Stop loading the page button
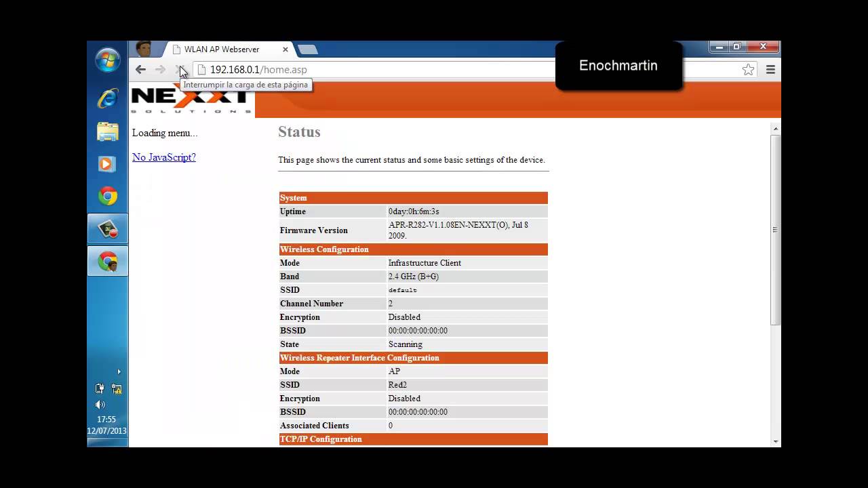868x488 pixels. click(180, 69)
